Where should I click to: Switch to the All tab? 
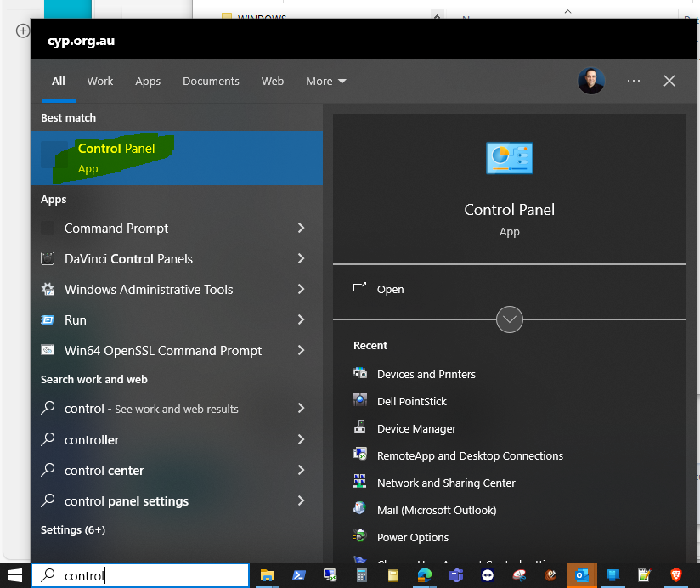[x=59, y=82]
